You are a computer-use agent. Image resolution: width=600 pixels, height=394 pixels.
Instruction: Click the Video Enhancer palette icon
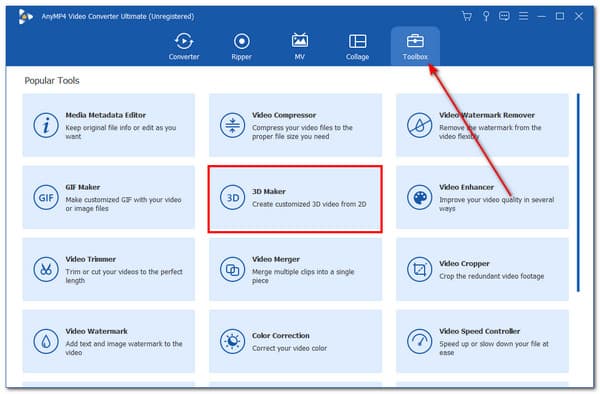tap(419, 197)
